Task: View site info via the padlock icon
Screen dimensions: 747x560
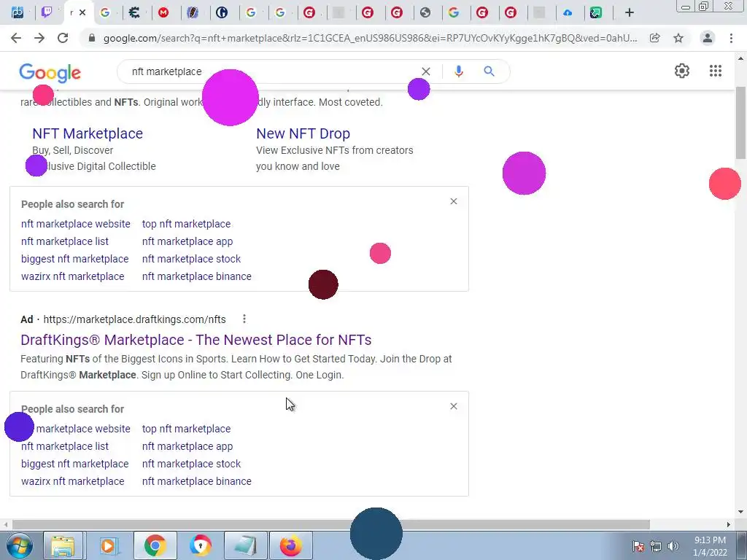Action: (x=92, y=38)
